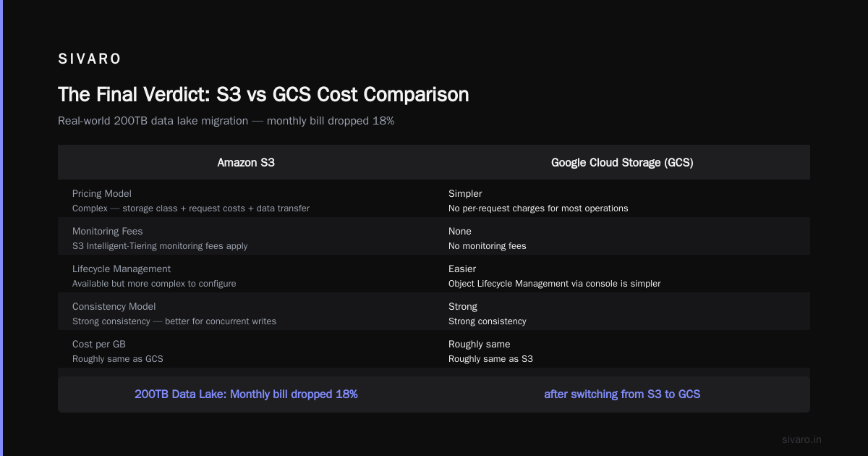Click the Lifecycle Management row label
Screen dimensions: 868x456
coord(122,269)
